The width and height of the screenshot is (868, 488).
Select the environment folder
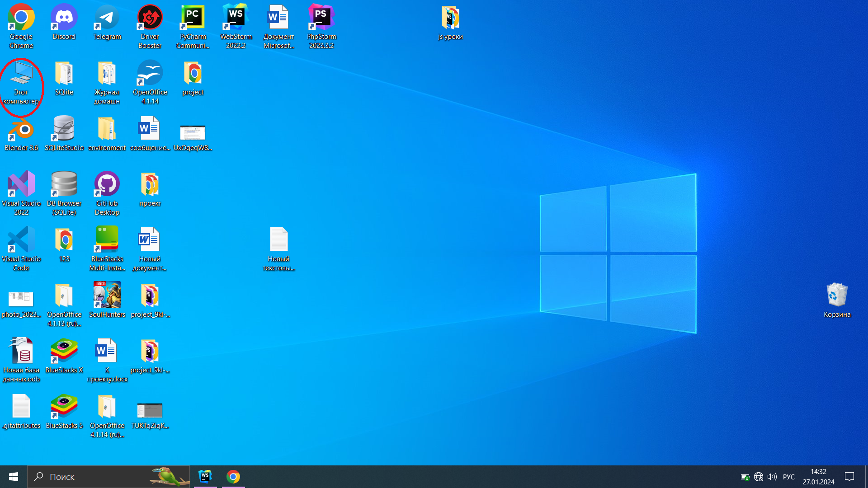coord(107,134)
